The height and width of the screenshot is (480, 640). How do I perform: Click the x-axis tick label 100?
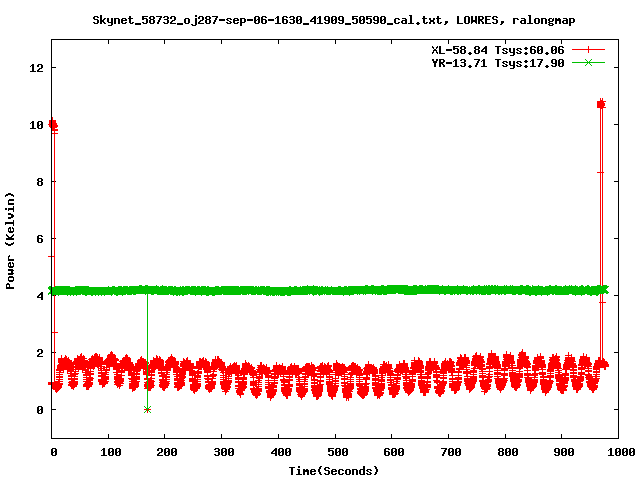(111, 452)
